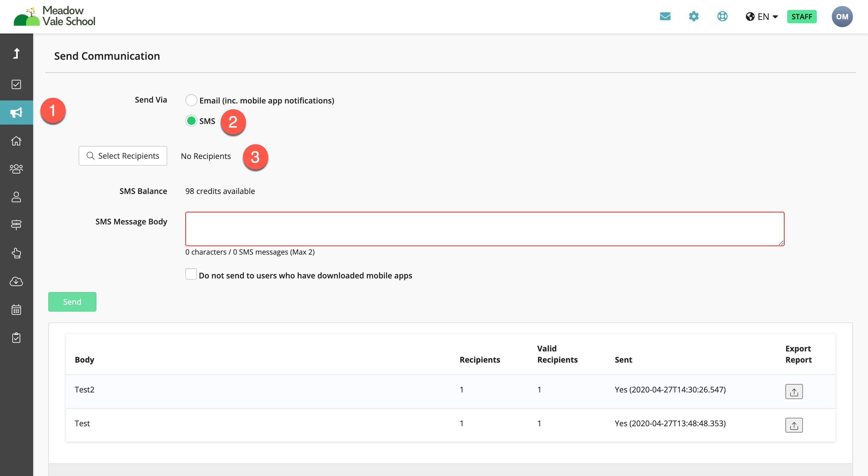This screenshot has width=868, height=476.
Task: Click the Recipients column header
Action: point(480,360)
